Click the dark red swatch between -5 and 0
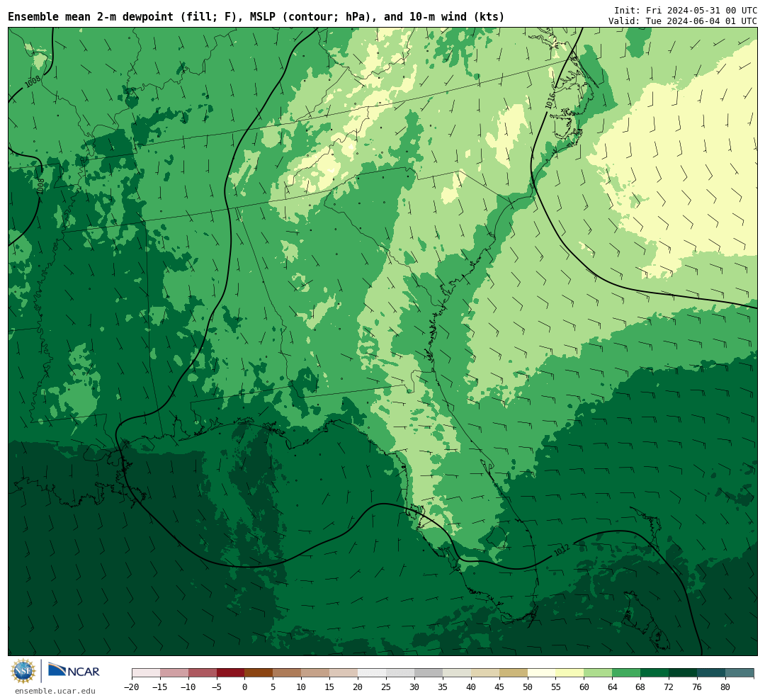Viewport: 765px width, 700px height. (x=230, y=673)
